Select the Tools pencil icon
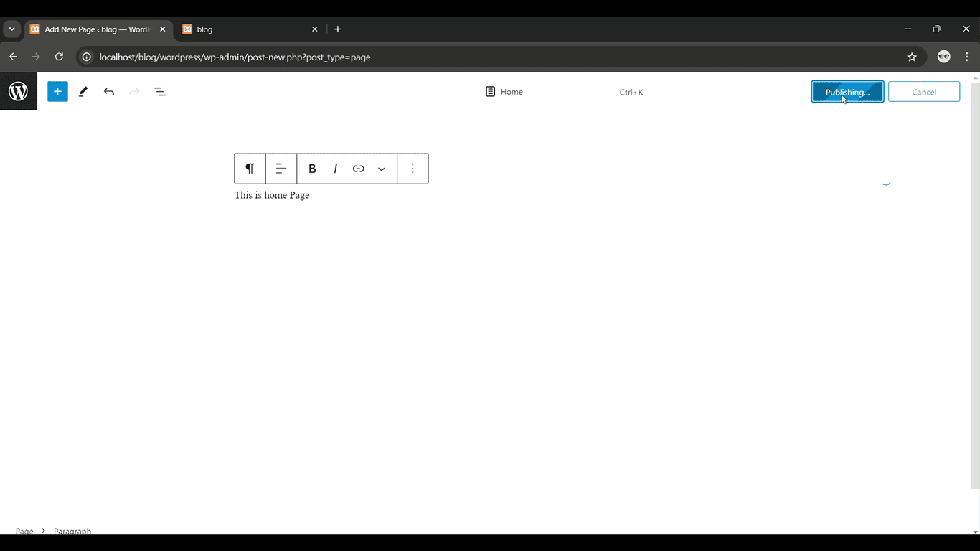Screen dimensions: 980x551 83,92
